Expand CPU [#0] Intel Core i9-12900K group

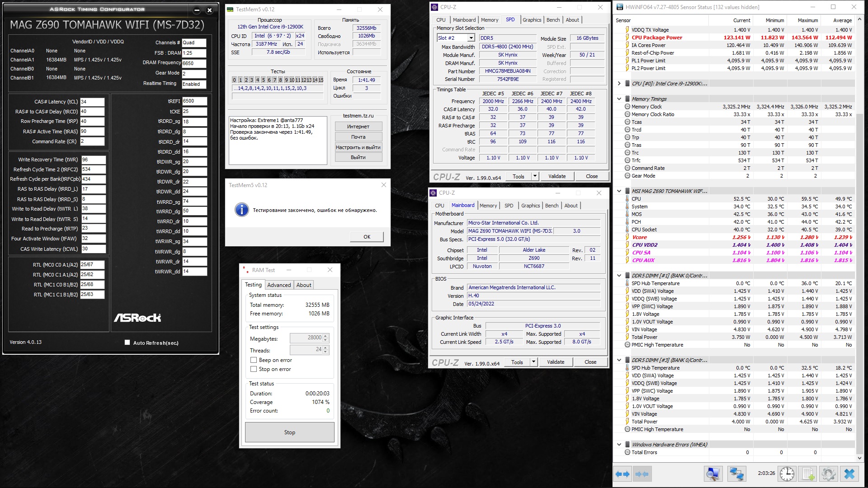619,84
